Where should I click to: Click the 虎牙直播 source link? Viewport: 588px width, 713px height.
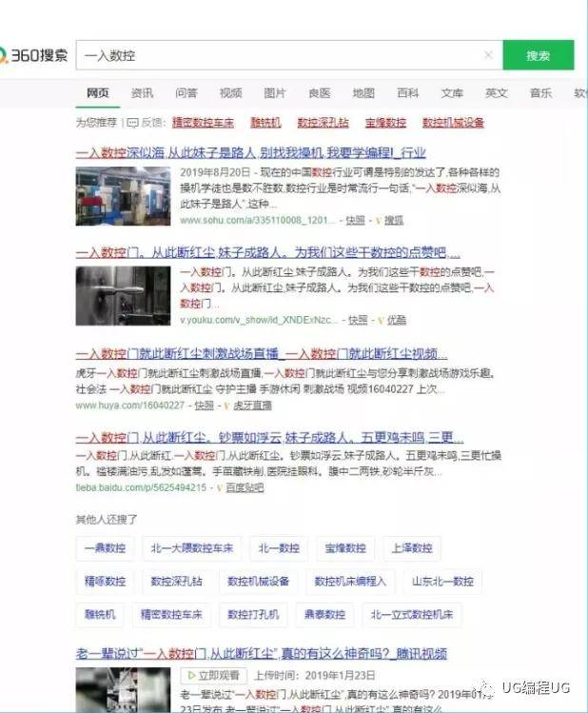(x=252, y=406)
